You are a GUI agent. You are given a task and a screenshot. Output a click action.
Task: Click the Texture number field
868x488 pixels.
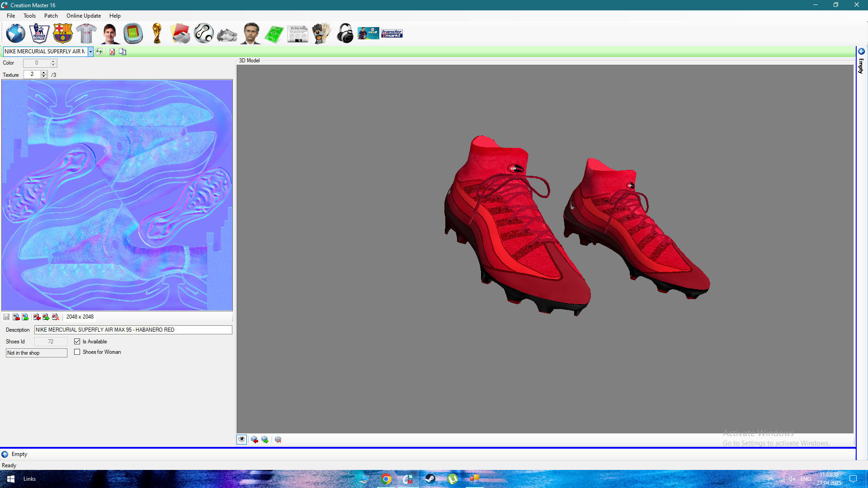pyautogui.click(x=32, y=74)
